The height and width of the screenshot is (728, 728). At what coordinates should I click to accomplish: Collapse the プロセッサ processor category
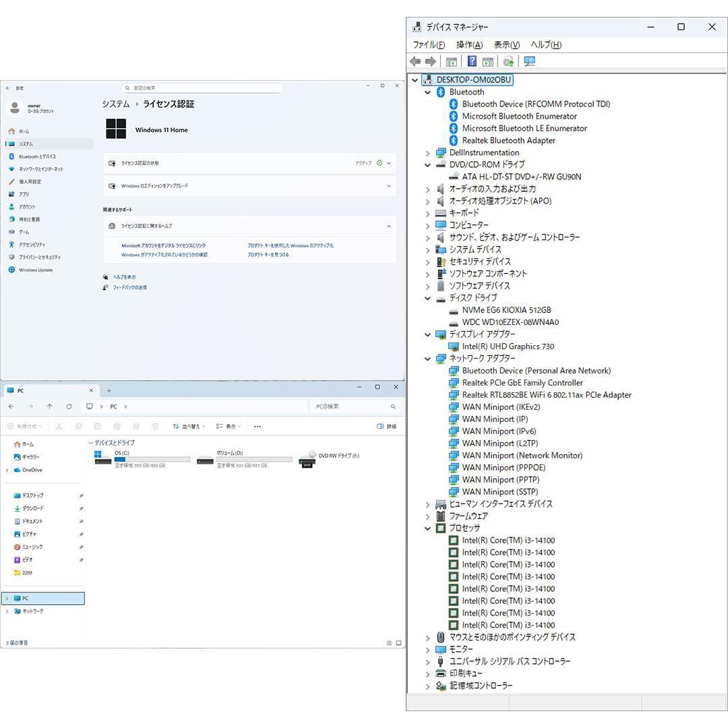tap(427, 528)
